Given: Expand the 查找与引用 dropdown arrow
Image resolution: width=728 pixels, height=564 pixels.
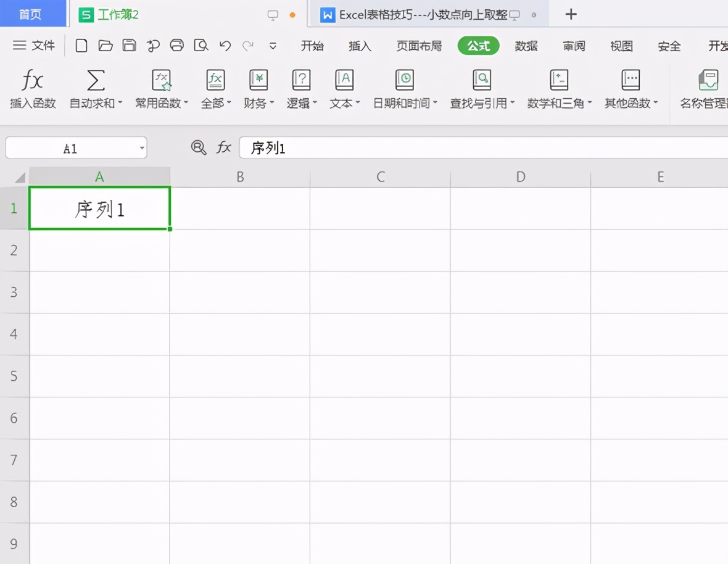Looking at the screenshot, I should [x=512, y=102].
